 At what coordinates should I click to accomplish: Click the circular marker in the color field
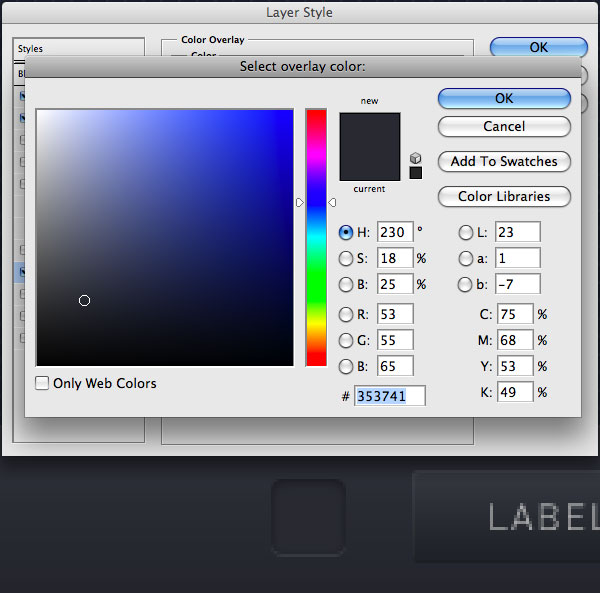pos(84,300)
